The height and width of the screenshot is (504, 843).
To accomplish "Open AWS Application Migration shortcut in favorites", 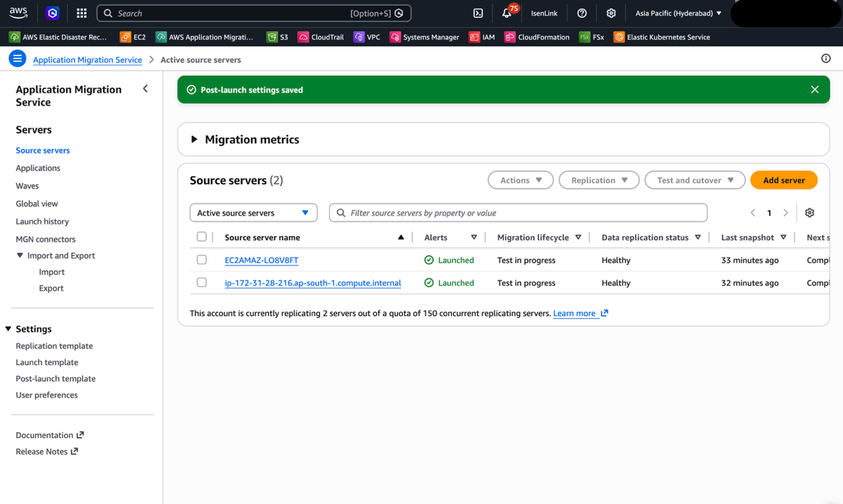I will click(204, 37).
